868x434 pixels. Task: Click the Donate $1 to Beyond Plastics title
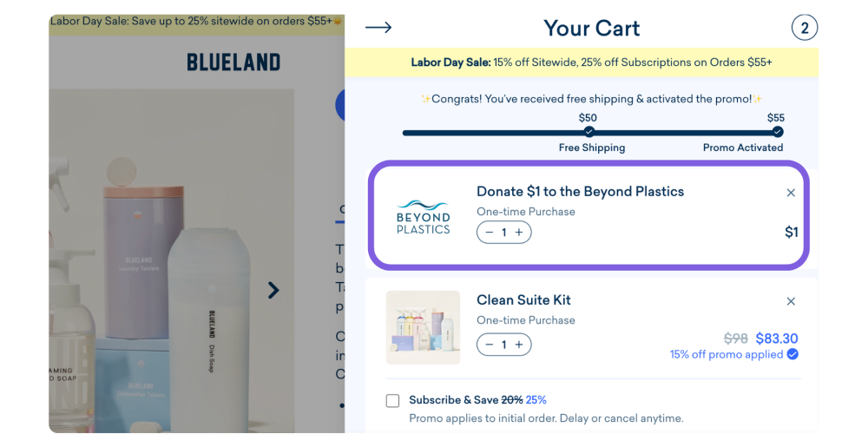tap(580, 191)
